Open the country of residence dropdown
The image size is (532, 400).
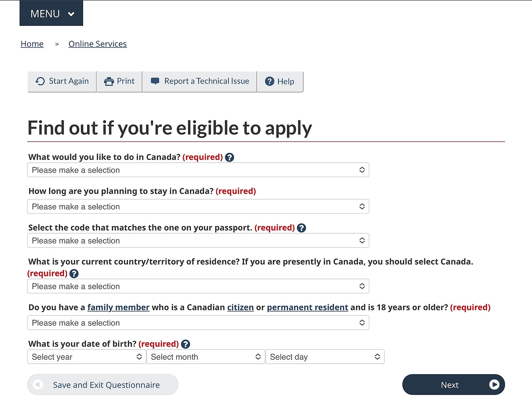tap(198, 286)
